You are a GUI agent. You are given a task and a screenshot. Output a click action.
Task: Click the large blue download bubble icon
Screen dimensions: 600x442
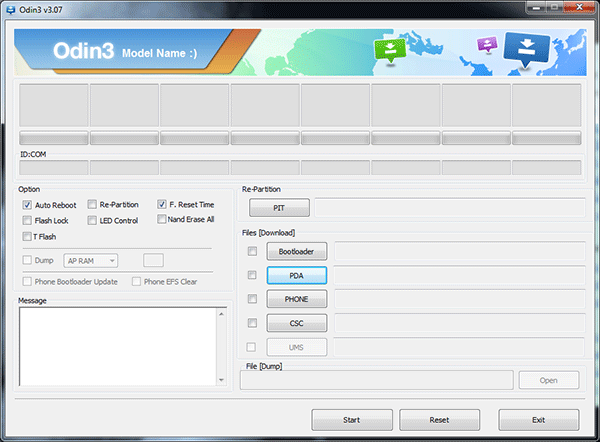point(527,50)
